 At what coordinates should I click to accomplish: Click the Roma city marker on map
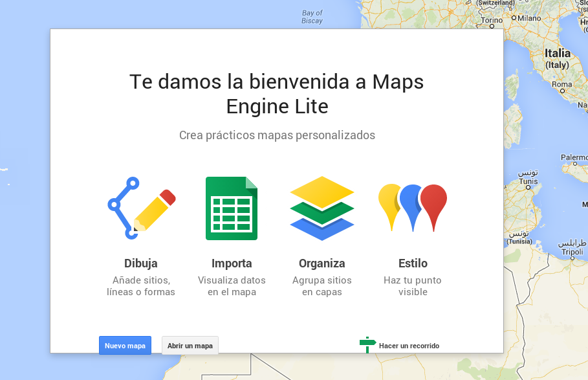click(x=561, y=91)
